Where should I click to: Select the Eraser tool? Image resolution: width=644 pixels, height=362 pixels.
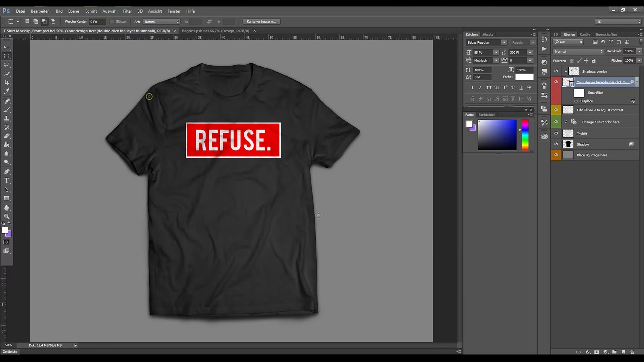(x=7, y=136)
